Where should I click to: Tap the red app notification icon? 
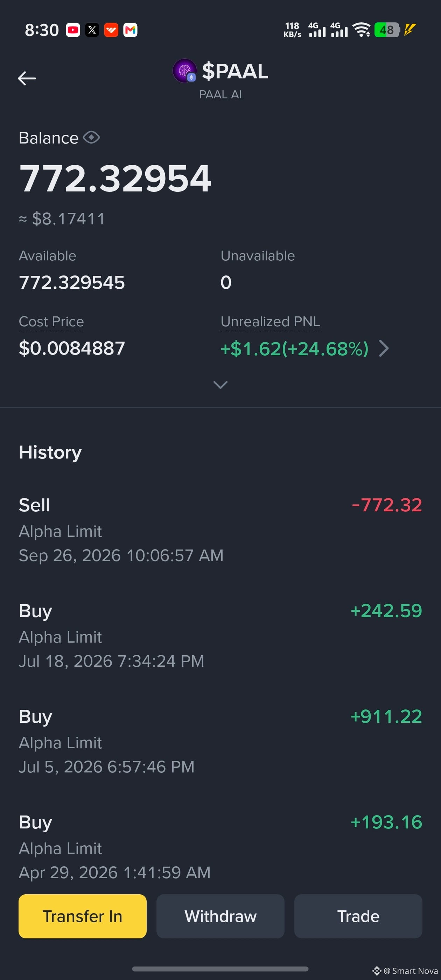tap(111, 30)
